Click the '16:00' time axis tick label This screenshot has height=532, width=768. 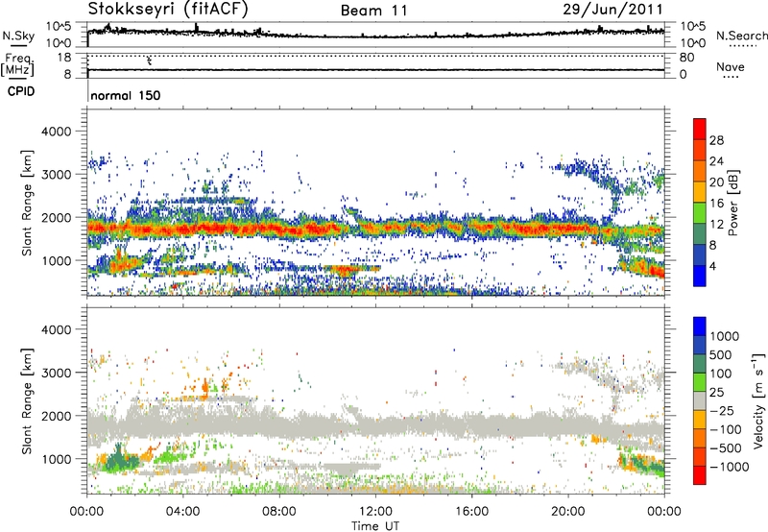(471, 512)
